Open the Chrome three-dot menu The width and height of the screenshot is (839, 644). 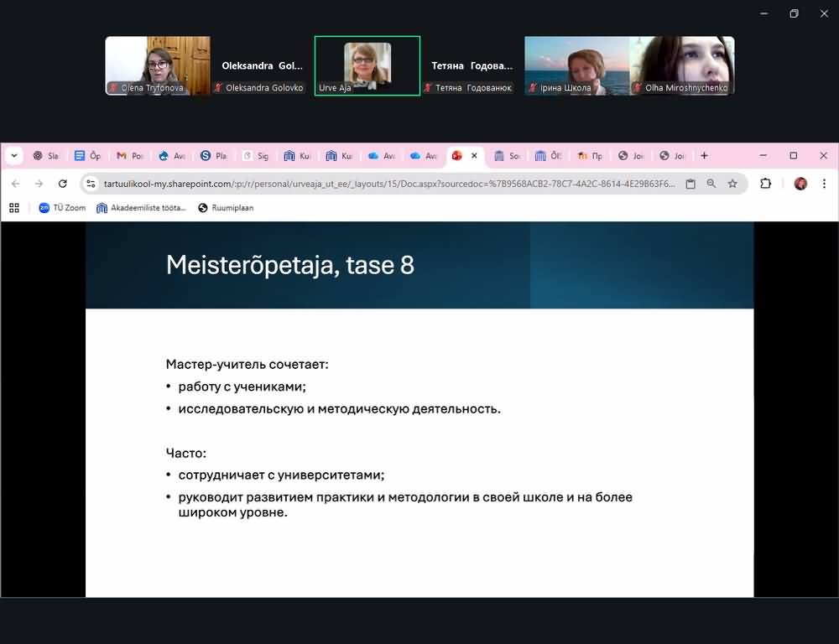(824, 184)
